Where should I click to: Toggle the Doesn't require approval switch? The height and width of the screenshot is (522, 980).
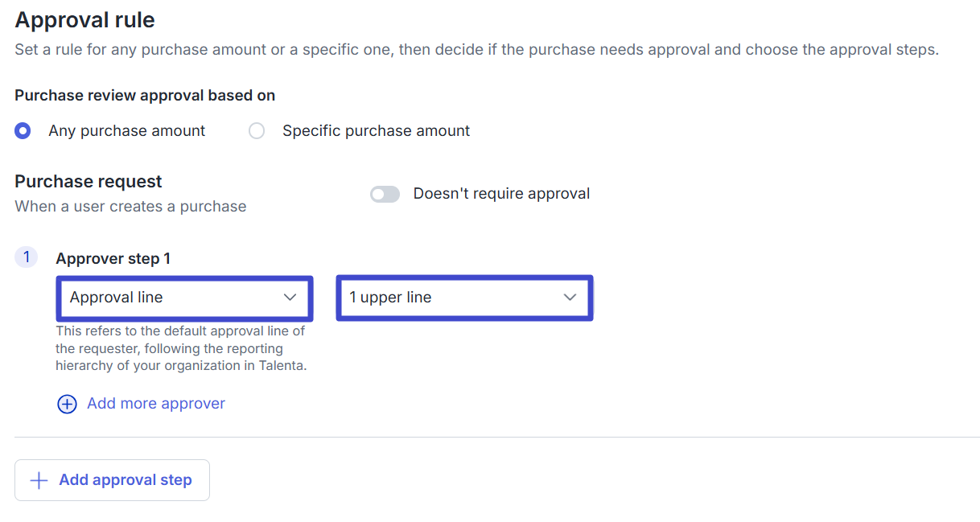click(385, 194)
